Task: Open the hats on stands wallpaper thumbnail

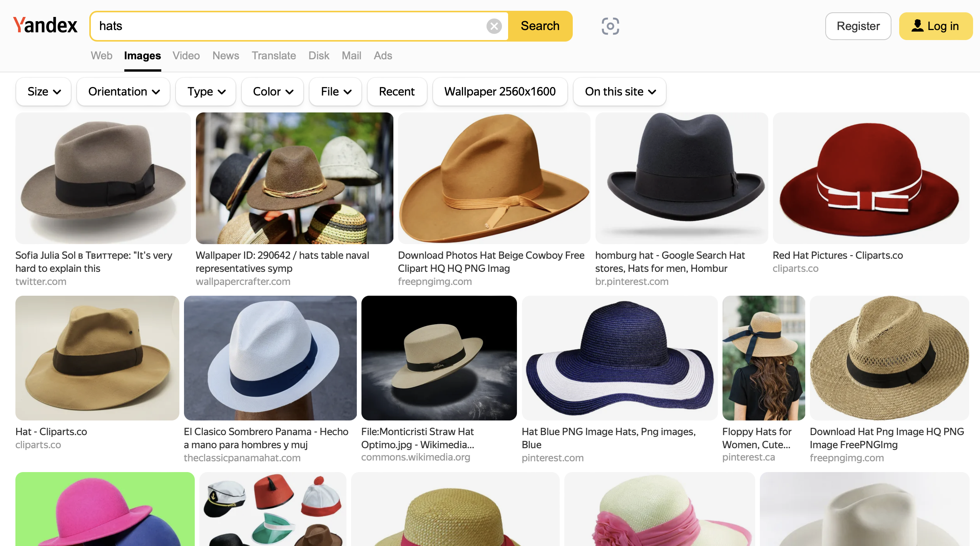Action: coord(294,178)
